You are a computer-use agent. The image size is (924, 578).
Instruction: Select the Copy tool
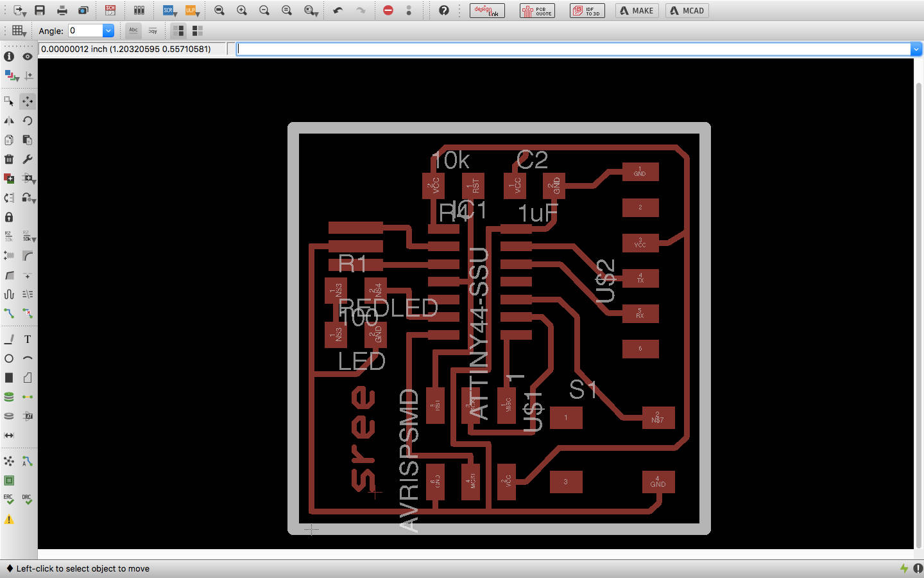click(x=9, y=139)
